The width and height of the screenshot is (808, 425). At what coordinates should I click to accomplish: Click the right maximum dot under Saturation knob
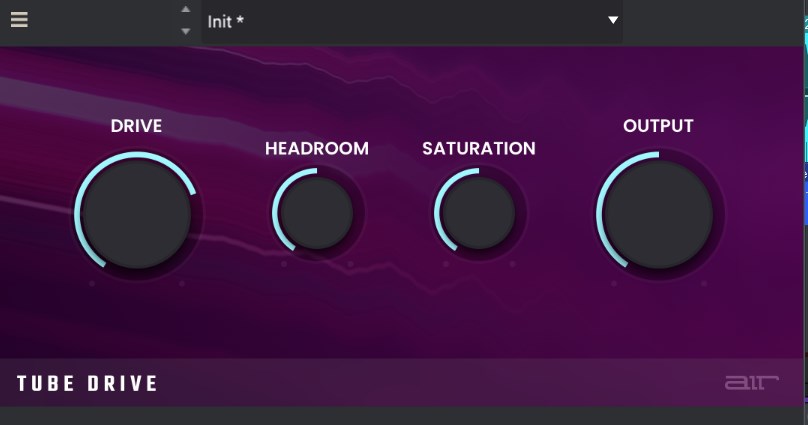(x=512, y=265)
